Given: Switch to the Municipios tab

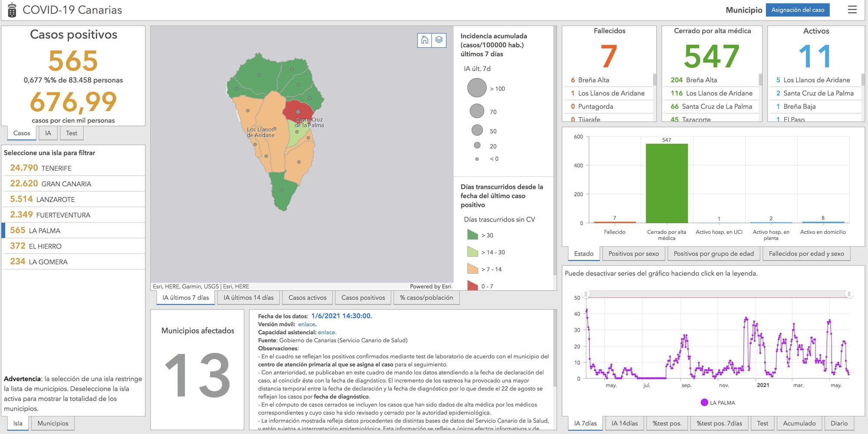Looking at the screenshot, I should pyautogui.click(x=53, y=423).
